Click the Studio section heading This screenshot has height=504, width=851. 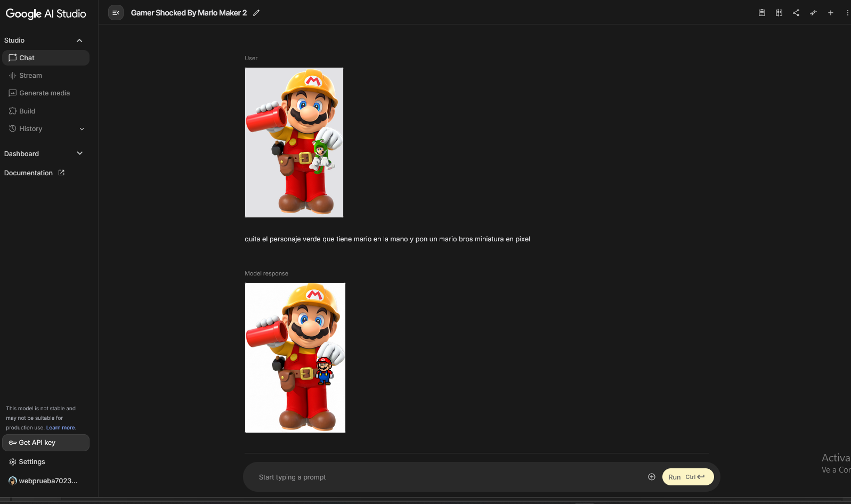coord(14,40)
